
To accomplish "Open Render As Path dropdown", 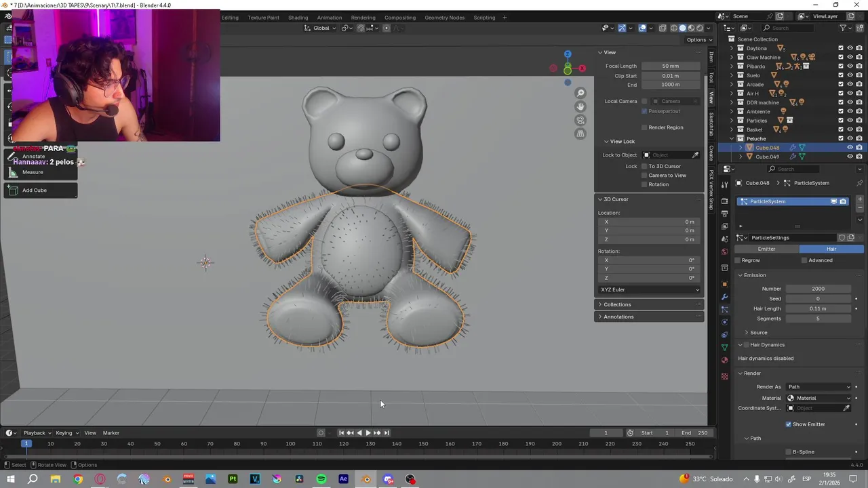I will coord(819,387).
